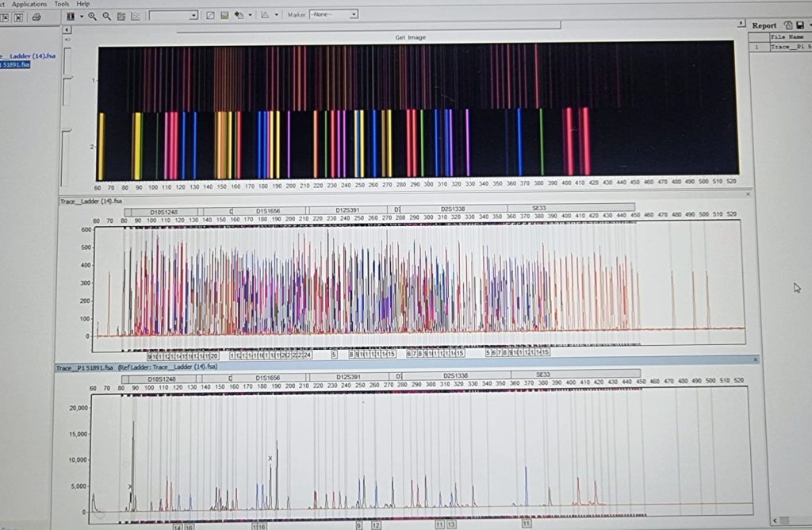
Task: Click the zoom in magnifier icon
Action: tap(92, 17)
